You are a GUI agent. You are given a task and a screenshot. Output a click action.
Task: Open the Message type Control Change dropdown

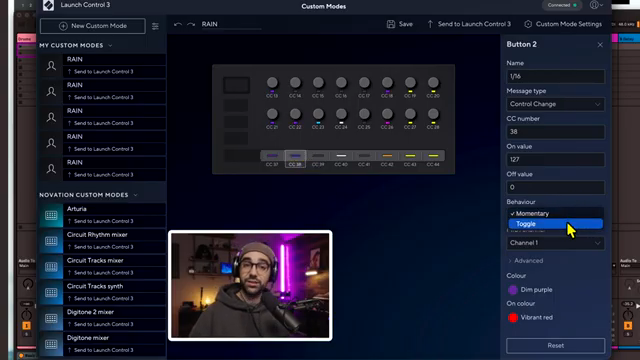tap(556, 104)
